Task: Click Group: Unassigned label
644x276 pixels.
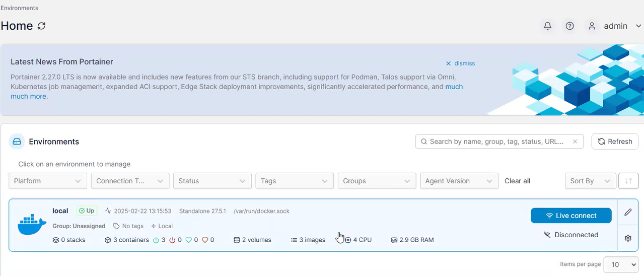Action: (x=79, y=226)
